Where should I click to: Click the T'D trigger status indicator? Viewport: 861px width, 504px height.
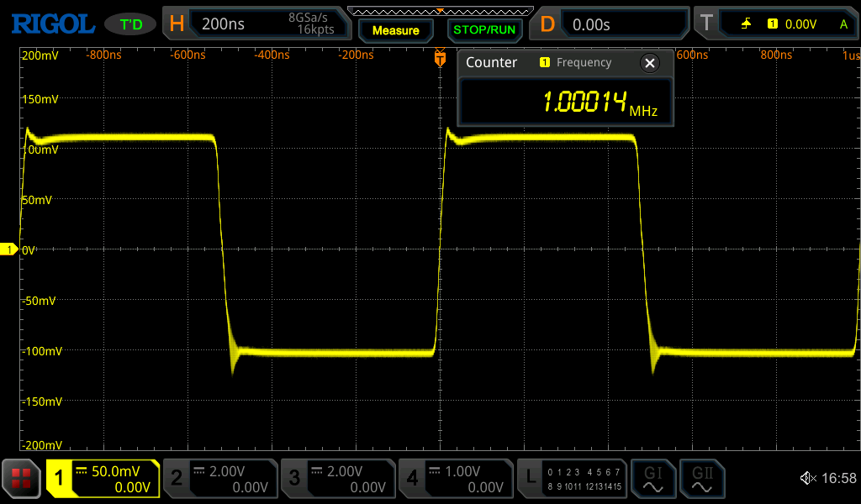tap(130, 24)
